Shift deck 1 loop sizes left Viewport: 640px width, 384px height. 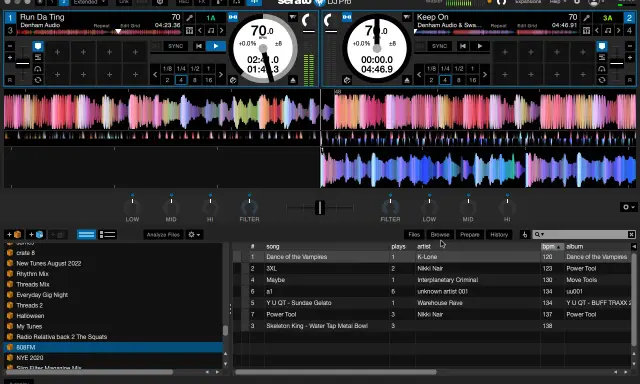click(x=155, y=74)
